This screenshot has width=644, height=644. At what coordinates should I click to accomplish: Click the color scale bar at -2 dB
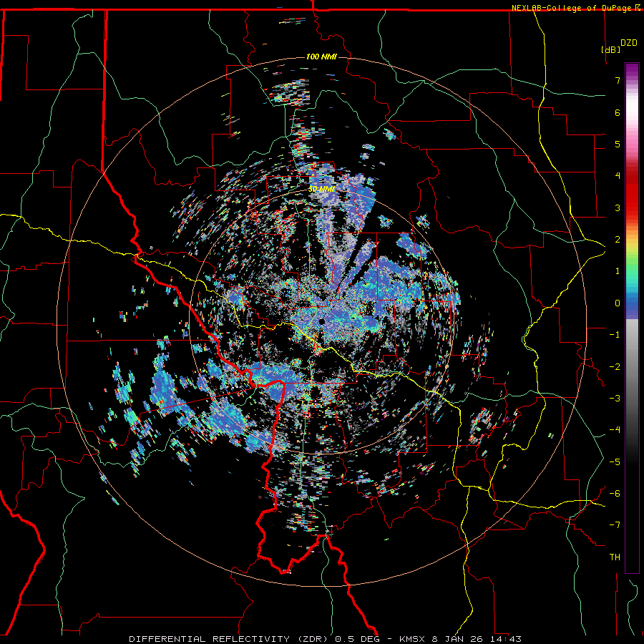coord(632,367)
